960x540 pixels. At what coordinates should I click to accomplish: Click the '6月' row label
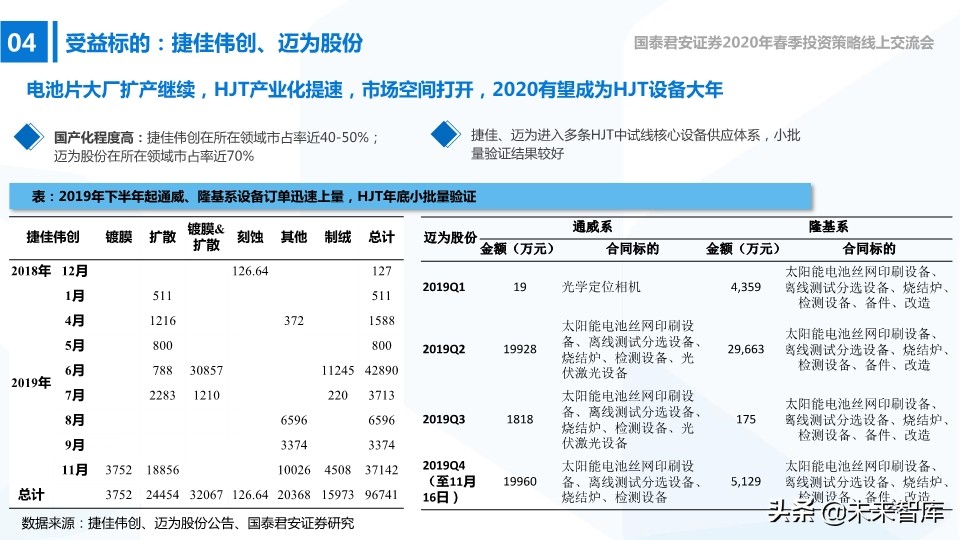(x=75, y=370)
